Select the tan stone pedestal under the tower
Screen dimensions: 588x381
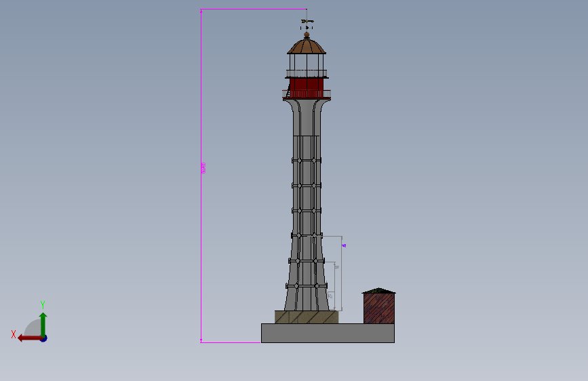[x=307, y=317]
